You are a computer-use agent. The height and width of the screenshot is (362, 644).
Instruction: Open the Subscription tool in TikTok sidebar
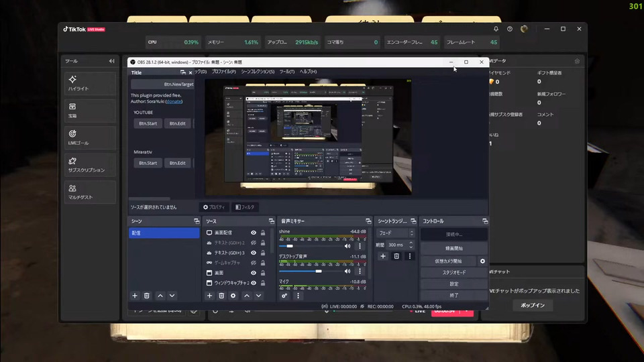pos(89,165)
